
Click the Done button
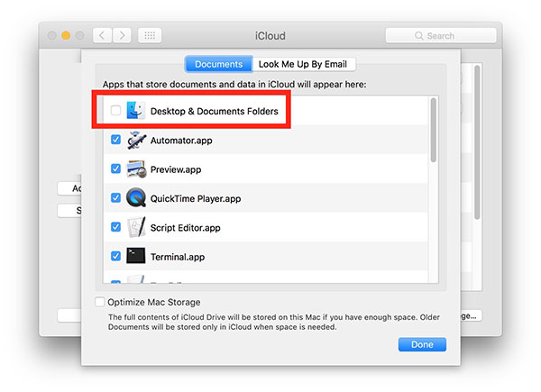pyautogui.click(x=422, y=344)
